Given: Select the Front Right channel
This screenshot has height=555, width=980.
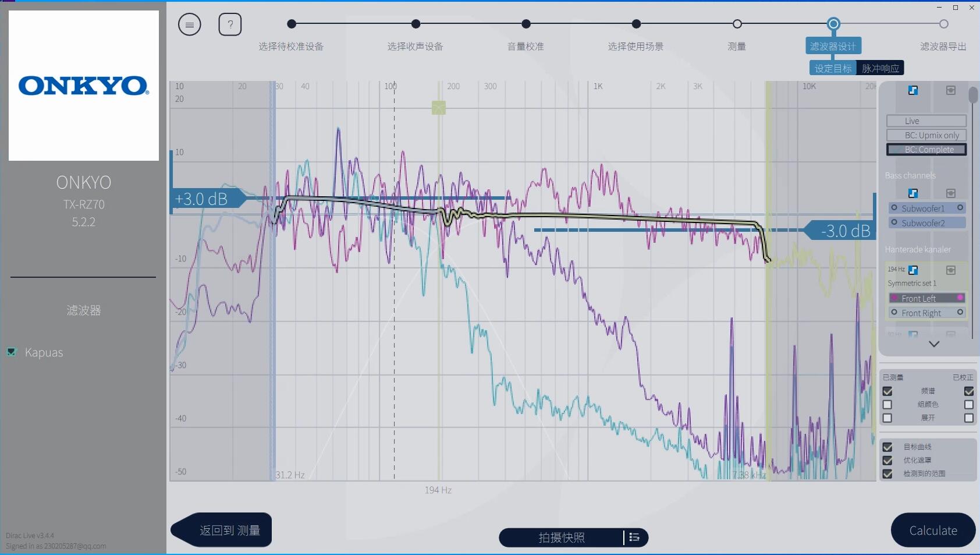Looking at the screenshot, I should (x=927, y=313).
